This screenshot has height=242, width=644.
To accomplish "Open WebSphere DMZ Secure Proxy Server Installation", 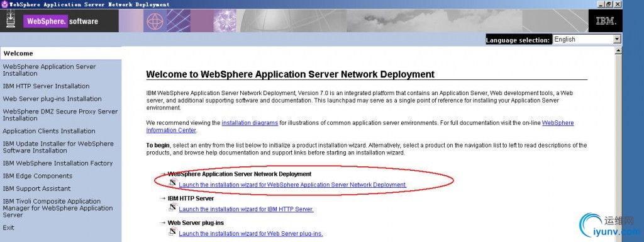I will (60, 115).
